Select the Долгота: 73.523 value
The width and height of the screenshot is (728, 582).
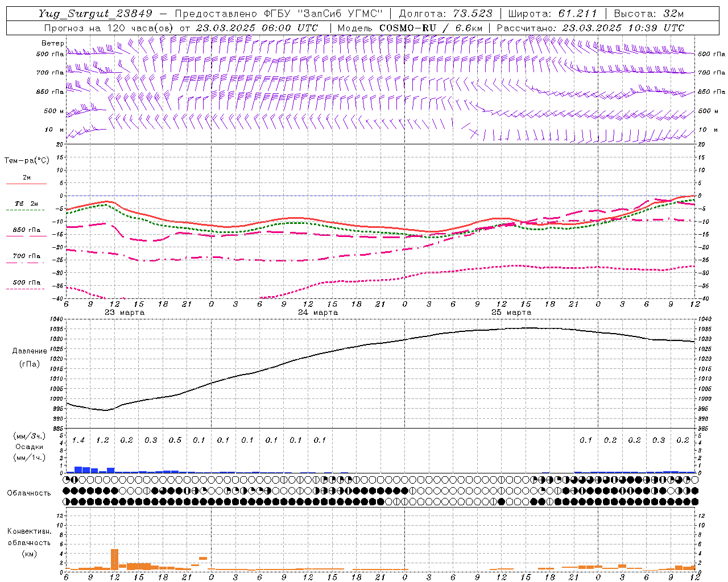[446, 14]
